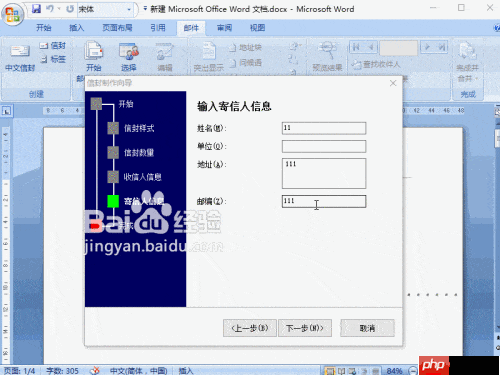Open Customize Quick Access Toolbar arrow
The height and width of the screenshot is (375, 500).
click(x=145, y=9)
